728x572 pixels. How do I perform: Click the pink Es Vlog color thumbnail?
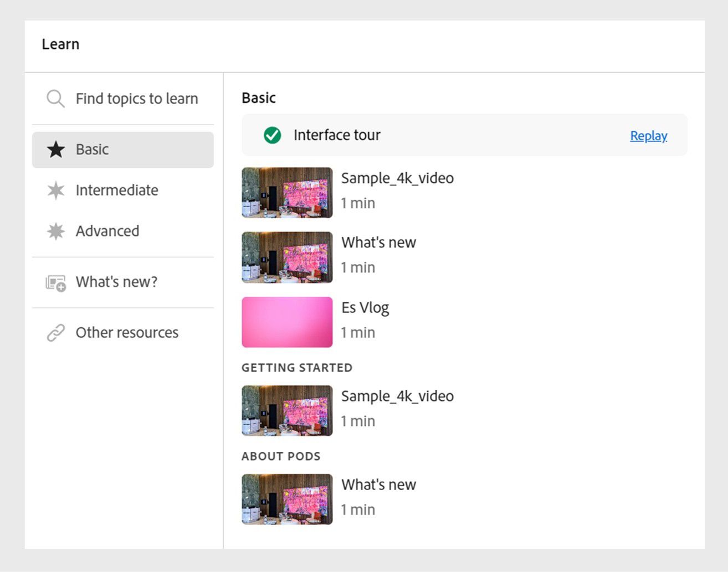coord(287,322)
